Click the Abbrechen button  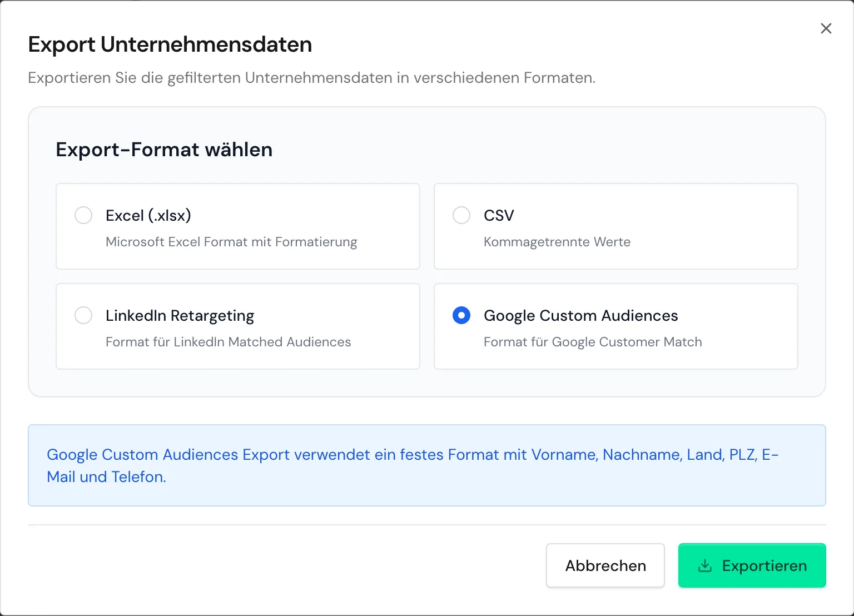(605, 565)
